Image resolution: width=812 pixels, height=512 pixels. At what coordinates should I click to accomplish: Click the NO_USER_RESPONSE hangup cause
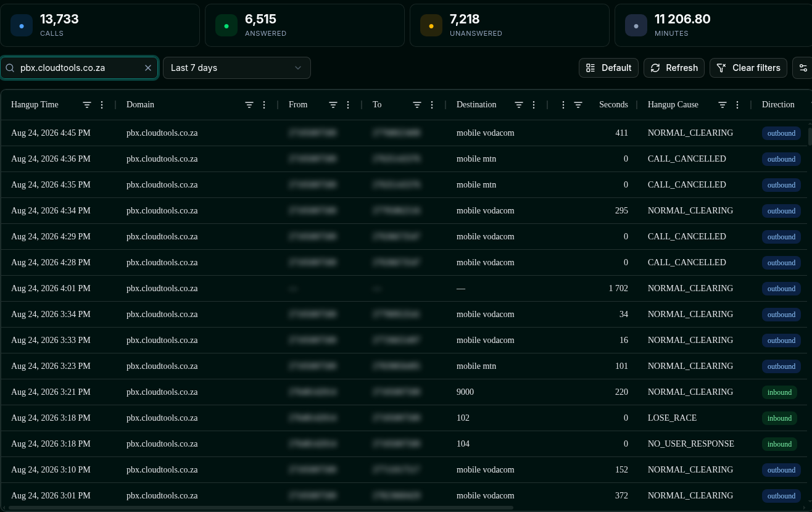(691, 444)
